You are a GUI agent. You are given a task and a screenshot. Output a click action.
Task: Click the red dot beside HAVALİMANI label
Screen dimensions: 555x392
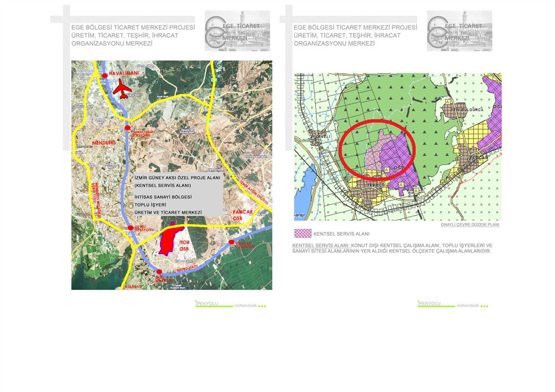pyautogui.click(x=105, y=75)
